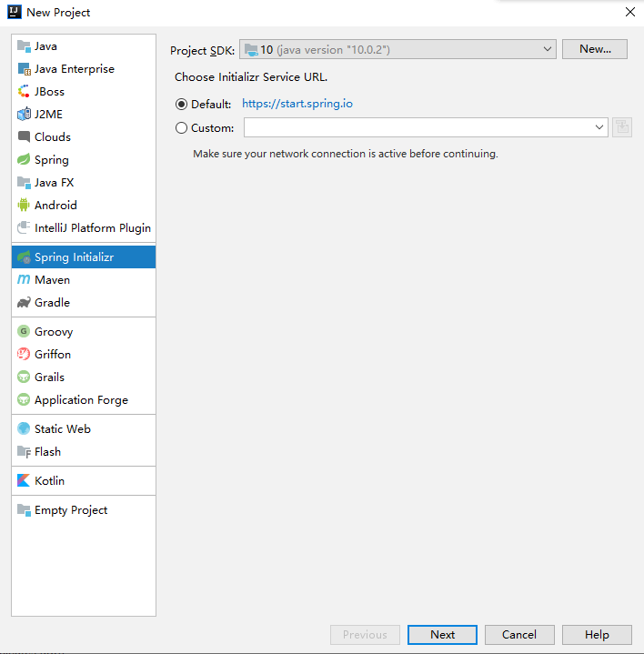The image size is (644, 654).
Task: Select the IntelliJ Platform Plugin label
Action: click(x=93, y=228)
